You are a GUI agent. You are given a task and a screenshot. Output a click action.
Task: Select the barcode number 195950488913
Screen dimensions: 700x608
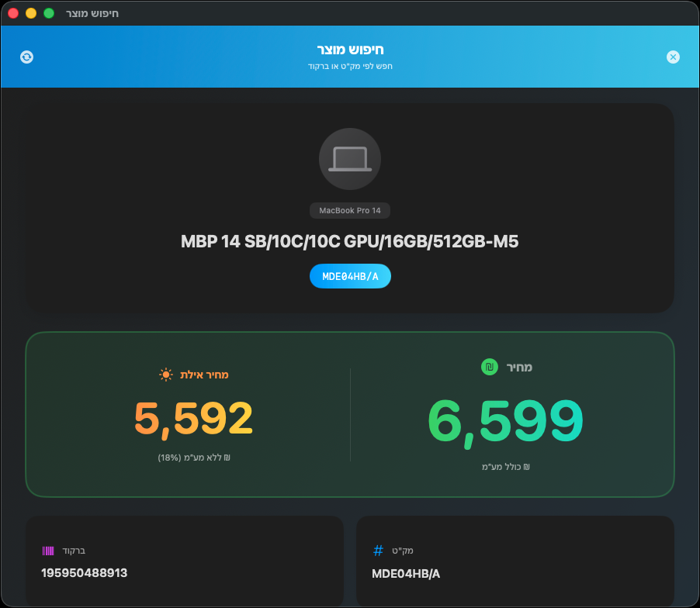point(85,573)
